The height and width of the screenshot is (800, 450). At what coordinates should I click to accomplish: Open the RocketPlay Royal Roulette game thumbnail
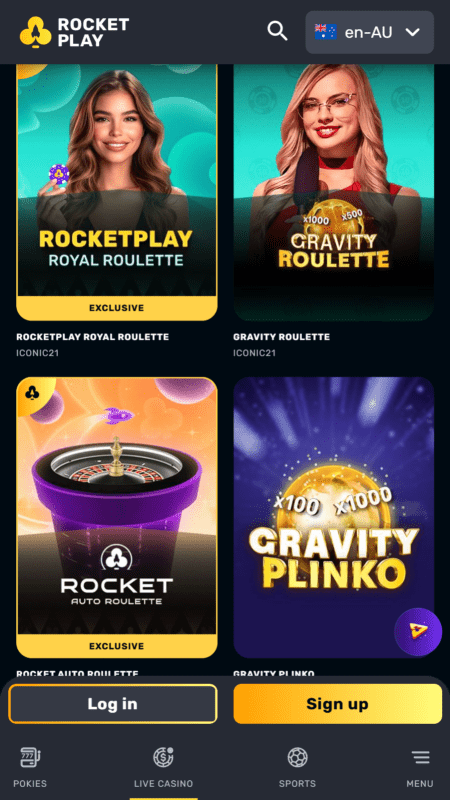pyautogui.click(x=117, y=192)
